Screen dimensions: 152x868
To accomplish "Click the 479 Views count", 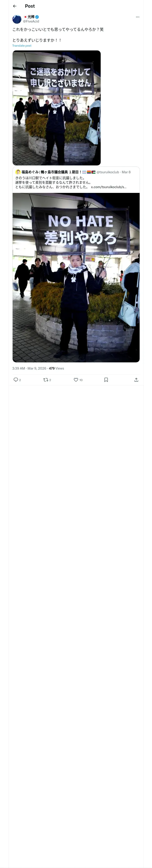I will [x=56, y=368].
